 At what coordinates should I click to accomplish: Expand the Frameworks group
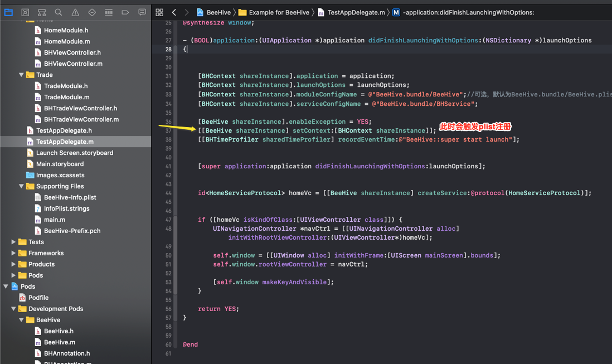[14, 253]
